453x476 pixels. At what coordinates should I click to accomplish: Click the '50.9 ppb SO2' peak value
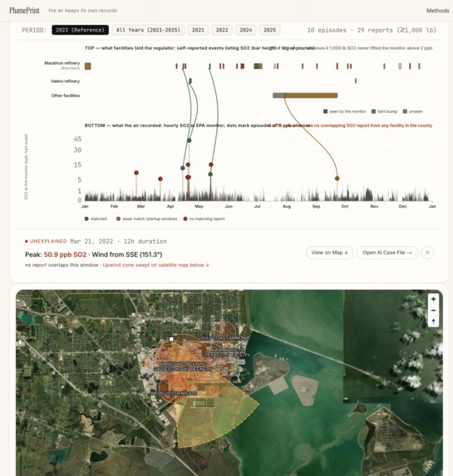pyautogui.click(x=65, y=255)
